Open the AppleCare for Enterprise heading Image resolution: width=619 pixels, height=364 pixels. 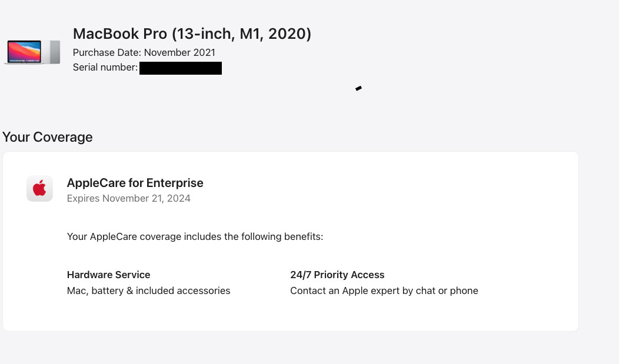135,183
